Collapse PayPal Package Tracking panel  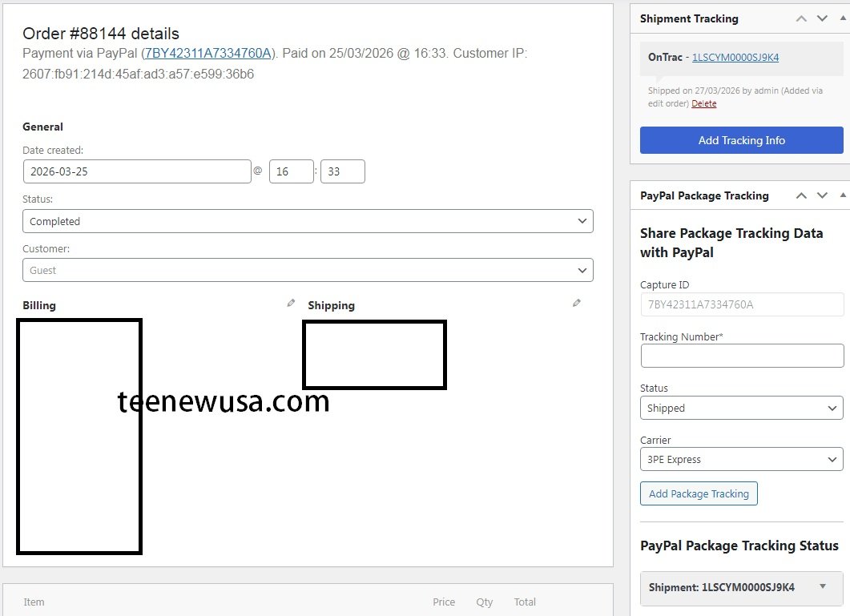pos(842,195)
